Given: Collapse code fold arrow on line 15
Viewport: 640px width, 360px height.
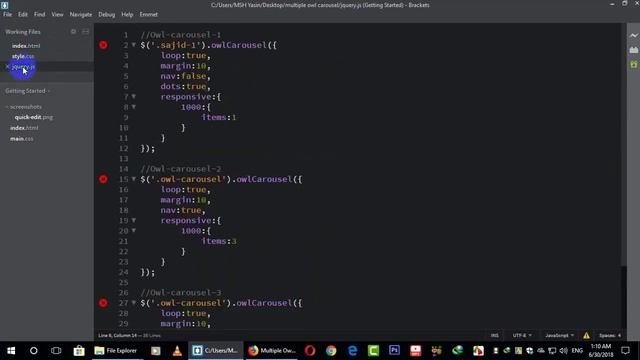Looking at the screenshot, I should click(x=133, y=179).
